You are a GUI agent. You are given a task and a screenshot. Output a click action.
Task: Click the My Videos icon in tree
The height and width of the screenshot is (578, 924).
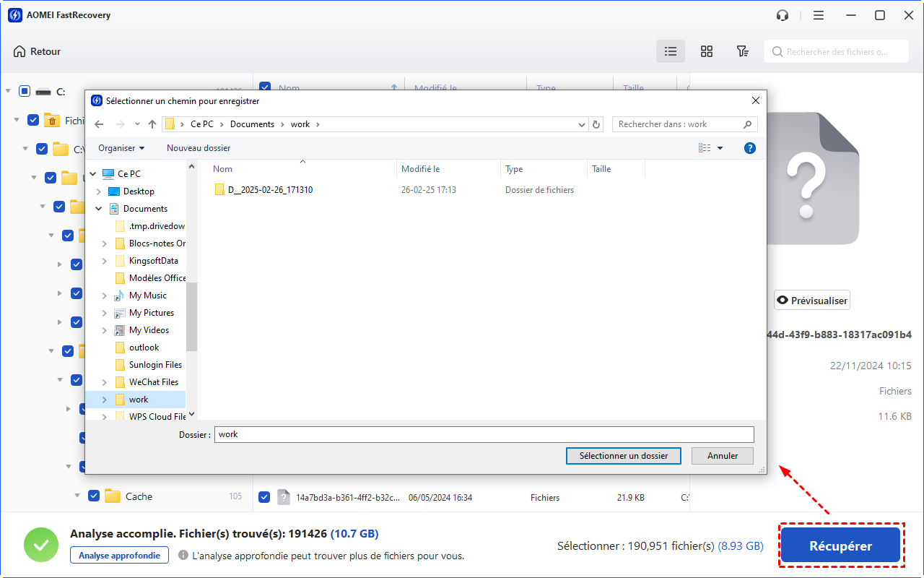(120, 330)
